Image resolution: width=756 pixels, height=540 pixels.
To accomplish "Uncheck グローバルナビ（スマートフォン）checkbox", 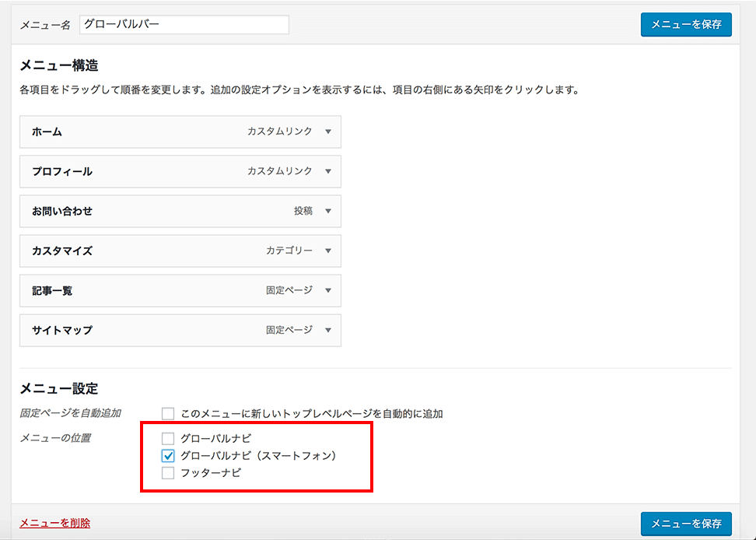I will [168, 456].
